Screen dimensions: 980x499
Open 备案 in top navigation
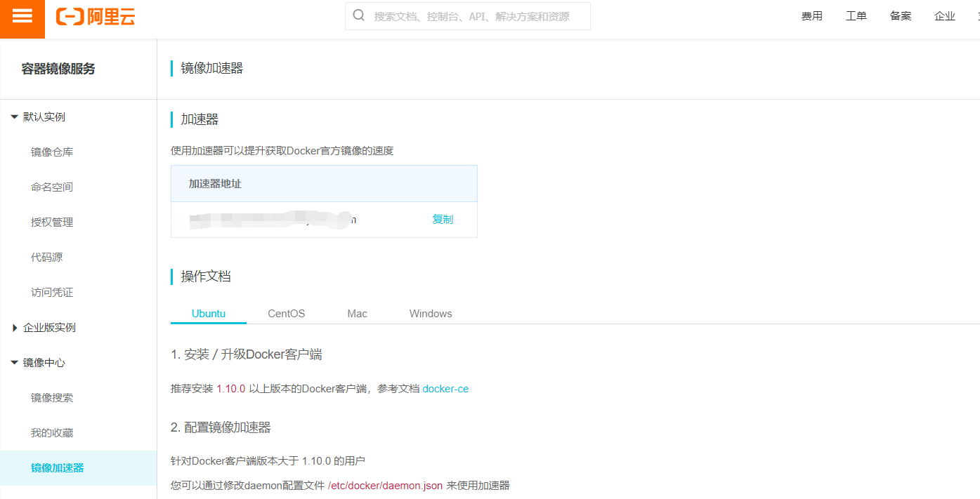(x=901, y=16)
